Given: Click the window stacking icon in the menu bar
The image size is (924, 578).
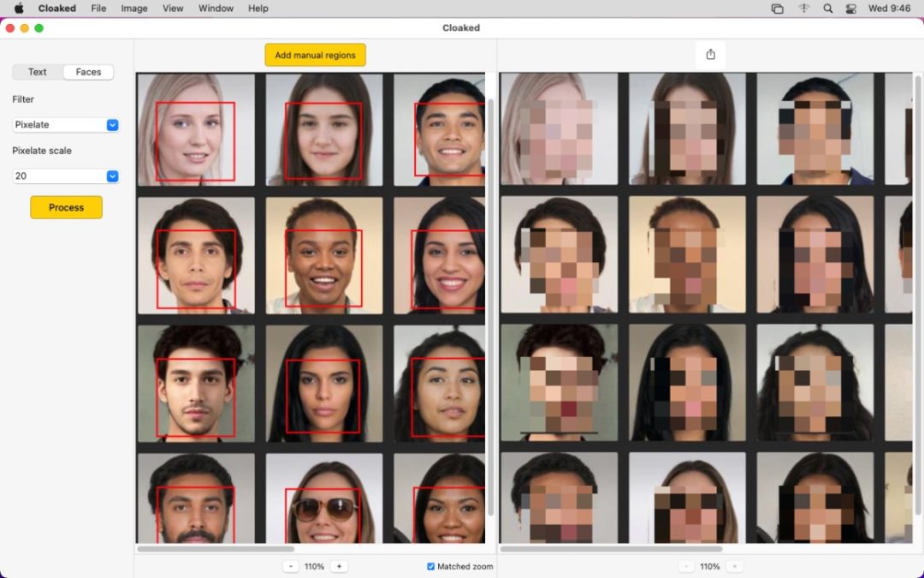Looking at the screenshot, I should click(x=777, y=9).
